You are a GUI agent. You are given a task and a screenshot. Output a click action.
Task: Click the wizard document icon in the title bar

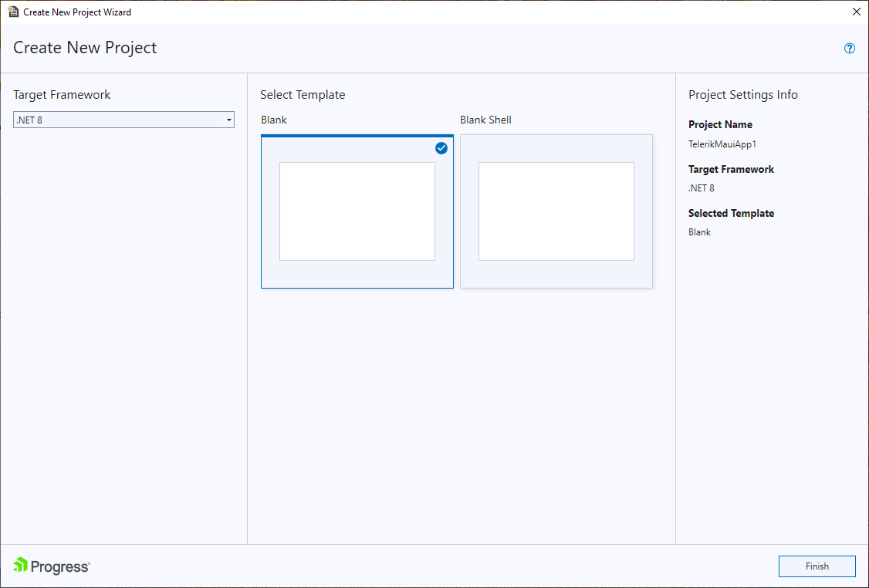[13, 12]
